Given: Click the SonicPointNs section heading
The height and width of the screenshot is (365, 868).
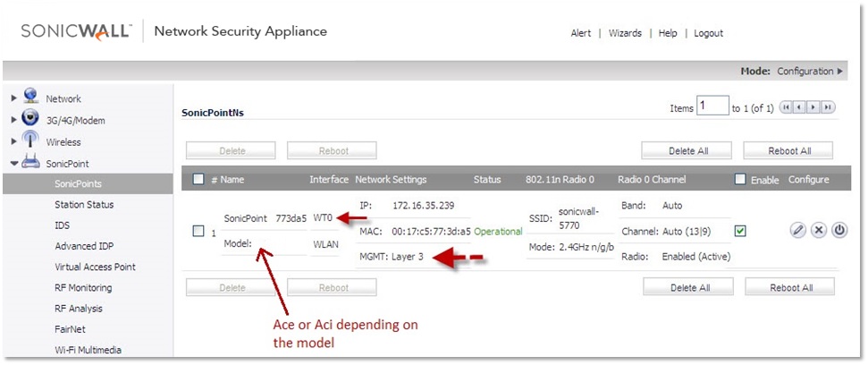Looking at the screenshot, I should (x=213, y=113).
